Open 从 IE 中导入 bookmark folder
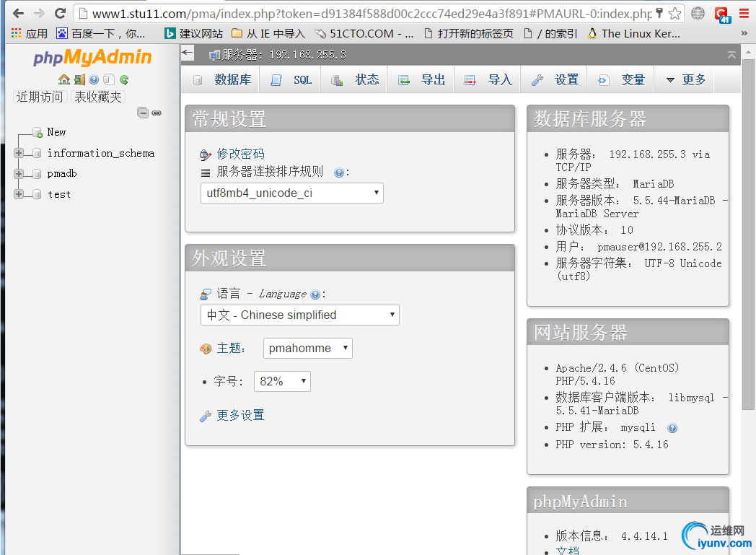The width and height of the screenshot is (756, 555). [x=268, y=33]
